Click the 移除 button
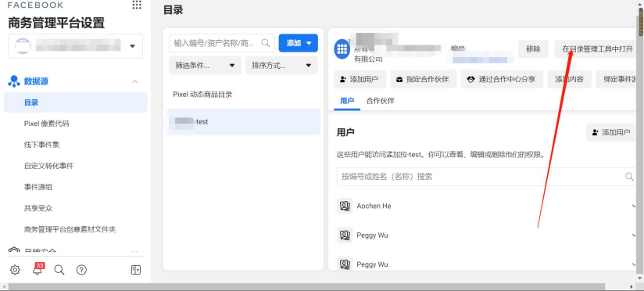 click(533, 49)
